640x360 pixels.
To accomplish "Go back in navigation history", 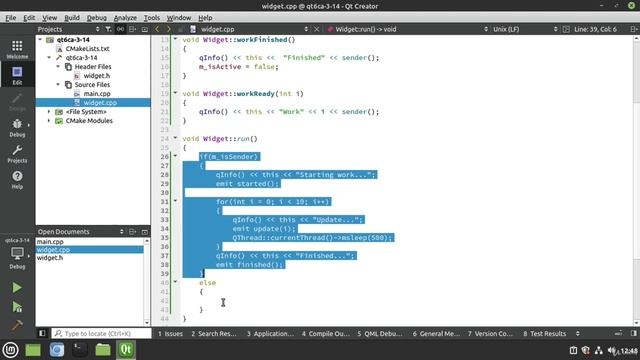I will tap(157, 29).
